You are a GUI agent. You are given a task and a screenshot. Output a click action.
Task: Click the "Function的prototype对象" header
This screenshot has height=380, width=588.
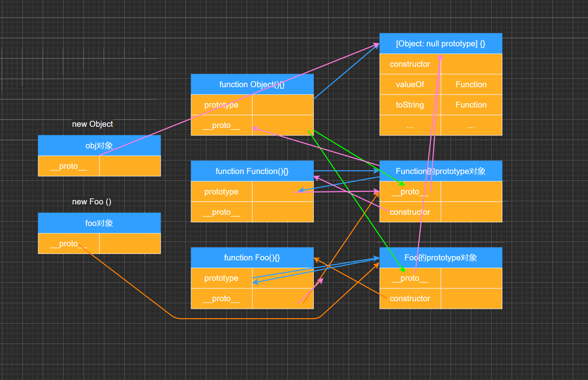coord(441,171)
